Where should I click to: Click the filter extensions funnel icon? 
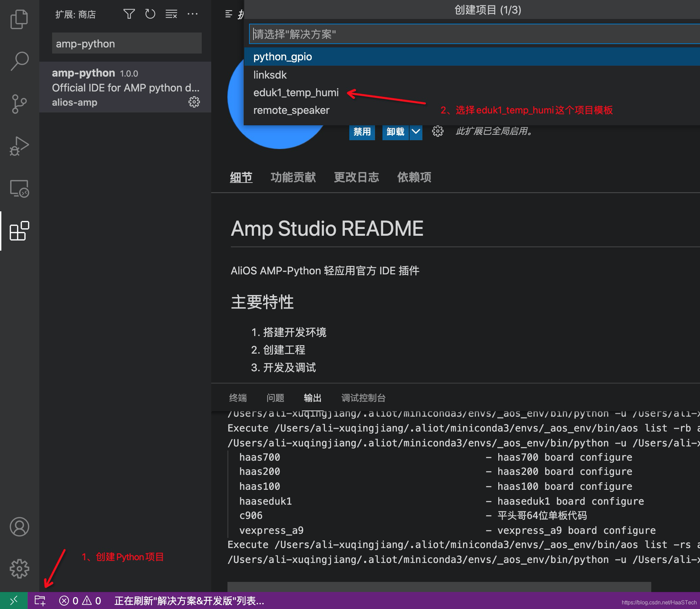click(129, 14)
